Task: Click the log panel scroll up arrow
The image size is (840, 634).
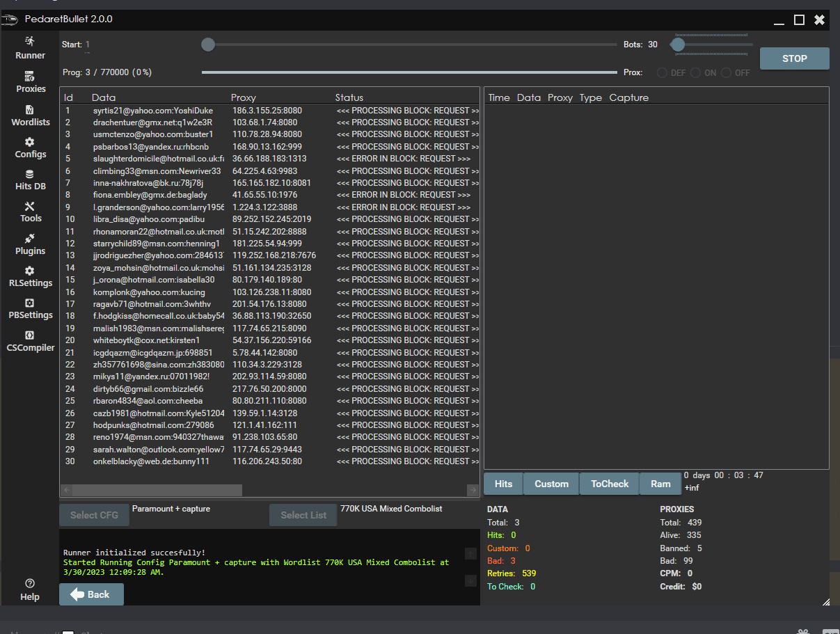Action: pos(470,554)
